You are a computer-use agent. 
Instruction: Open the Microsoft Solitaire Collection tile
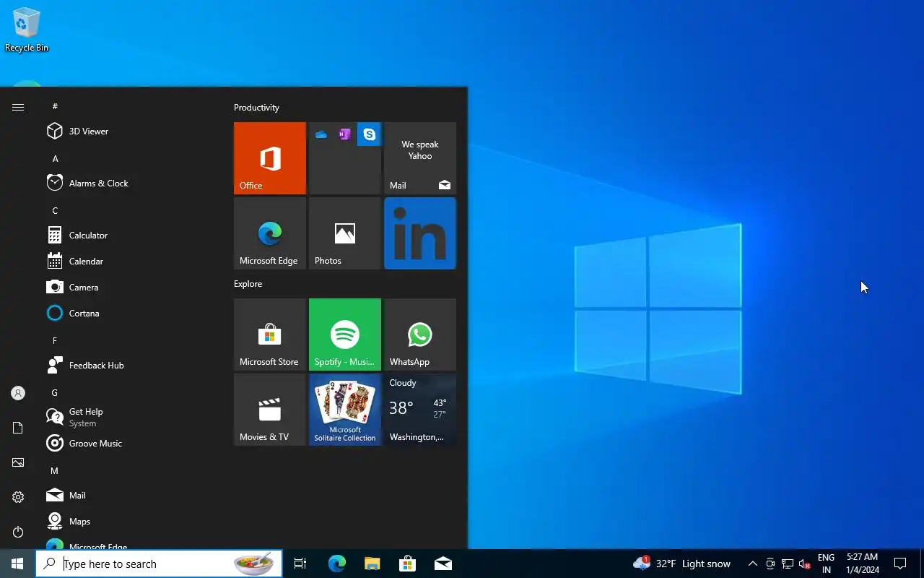coord(345,410)
